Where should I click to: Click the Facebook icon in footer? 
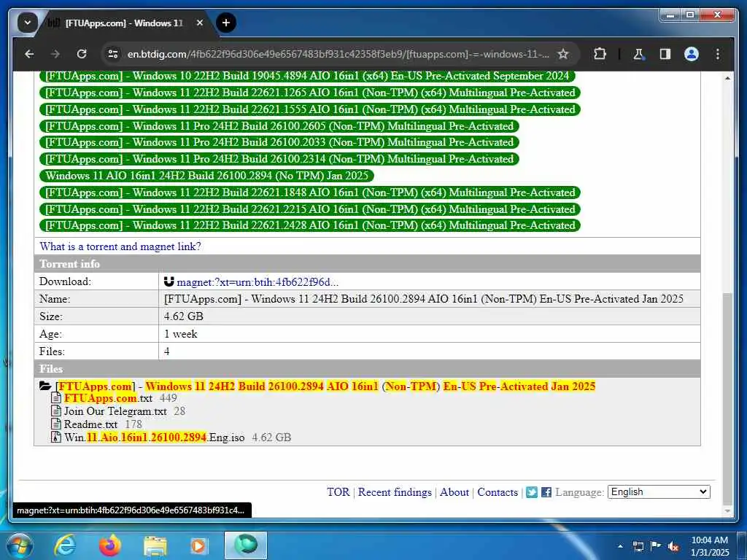point(546,492)
